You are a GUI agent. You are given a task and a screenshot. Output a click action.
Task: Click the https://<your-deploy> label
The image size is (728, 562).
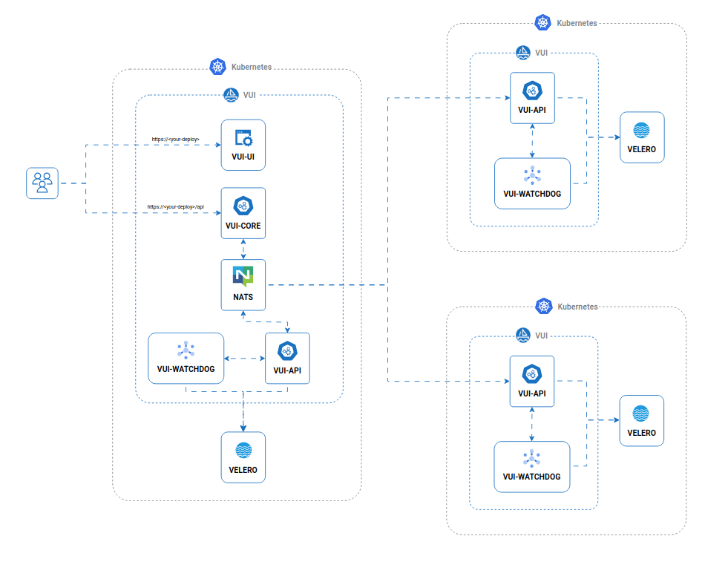click(175, 140)
